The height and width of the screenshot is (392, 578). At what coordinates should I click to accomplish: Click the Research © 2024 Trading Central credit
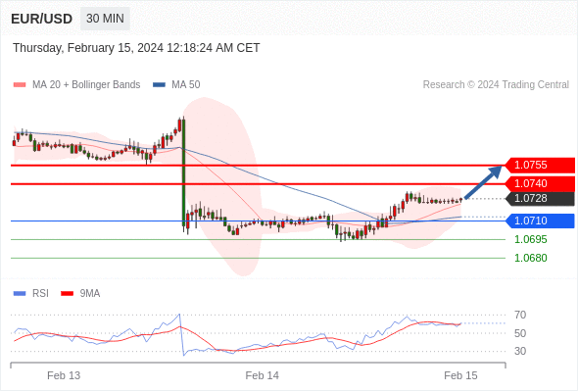[x=496, y=85]
